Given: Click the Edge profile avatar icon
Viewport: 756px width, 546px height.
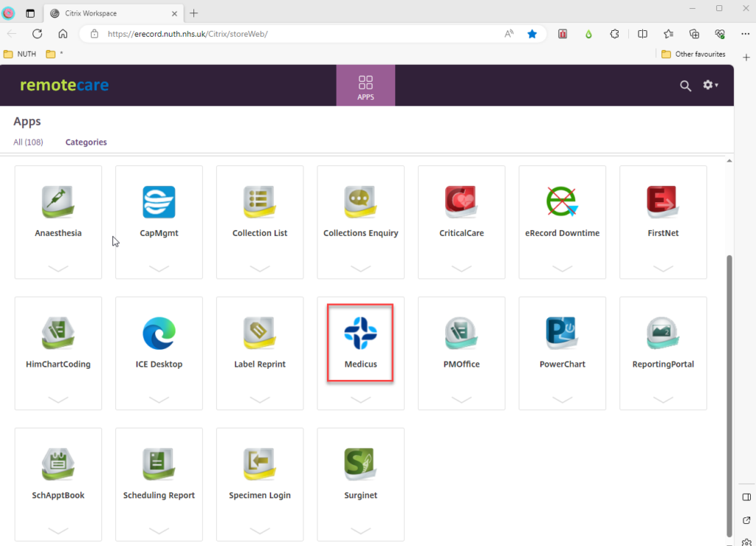Looking at the screenshot, I should [x=9, y=13].
